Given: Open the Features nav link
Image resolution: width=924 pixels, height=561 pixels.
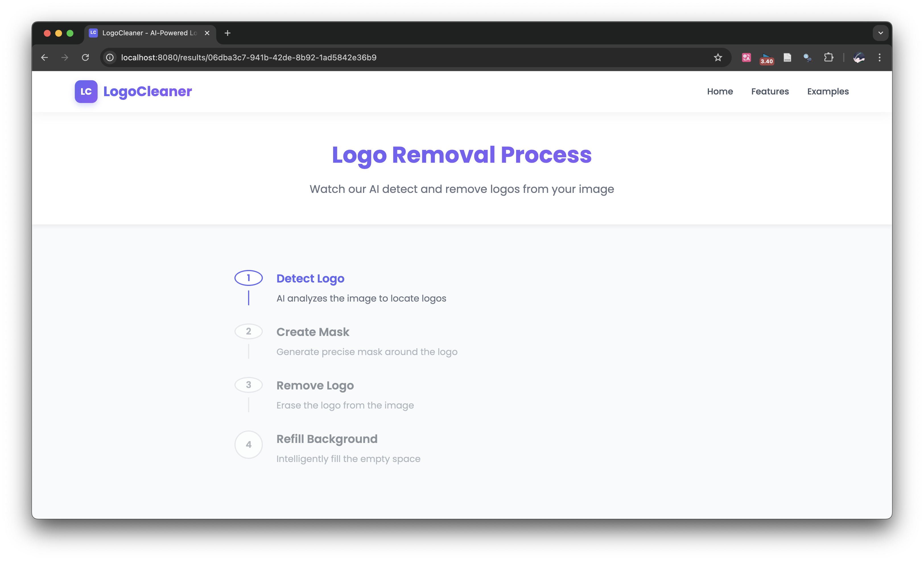Looking at the screenshot, I should click(770, 91).
